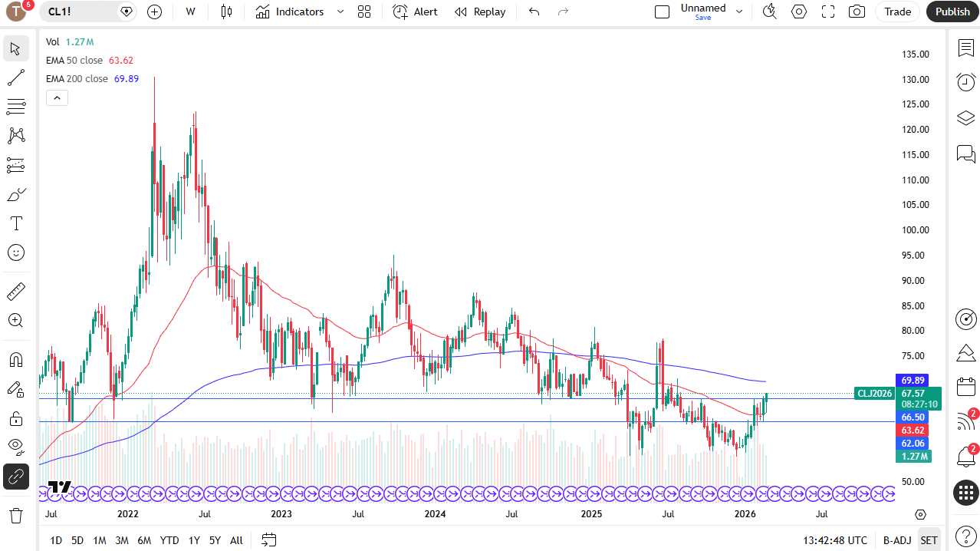Click the link drawings icon
This screenshot has width=980, height=551.
[x=15, y=477]
